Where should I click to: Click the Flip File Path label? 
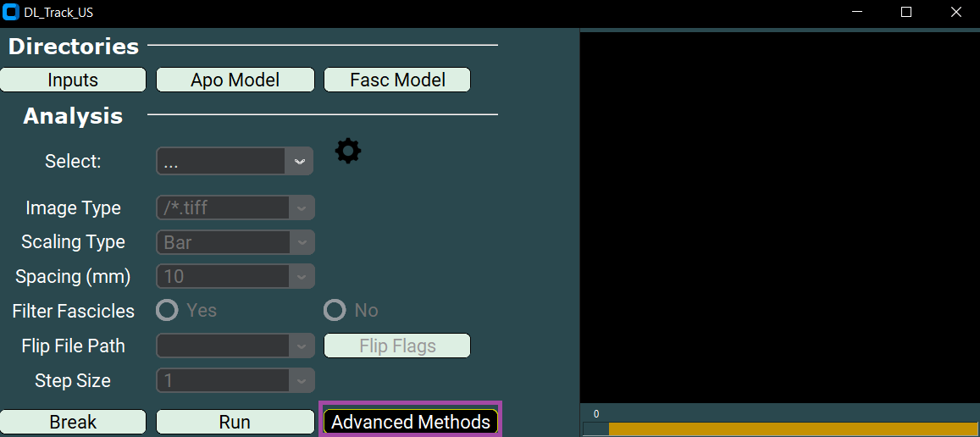pos(73,346)
